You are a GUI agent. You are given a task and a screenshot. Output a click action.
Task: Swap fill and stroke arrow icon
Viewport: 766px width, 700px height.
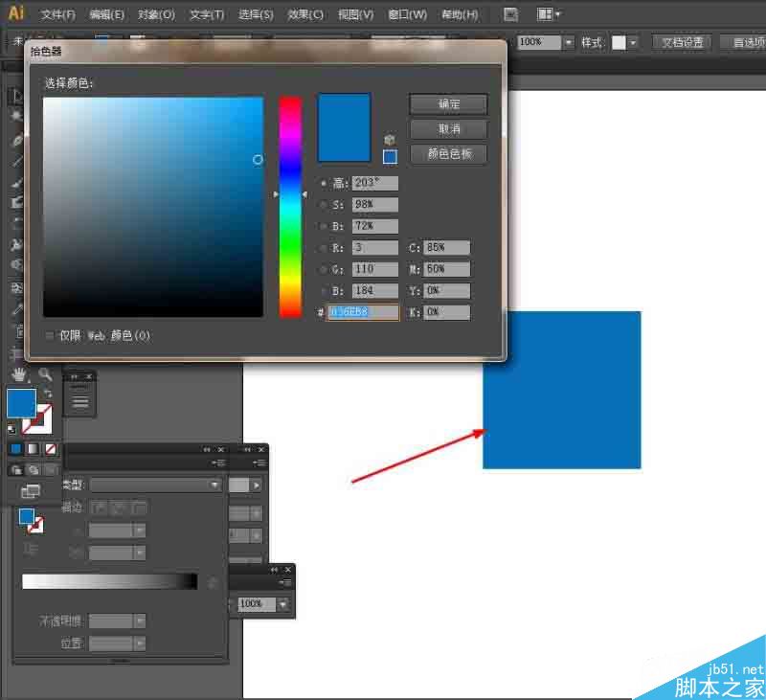[47, 394]
